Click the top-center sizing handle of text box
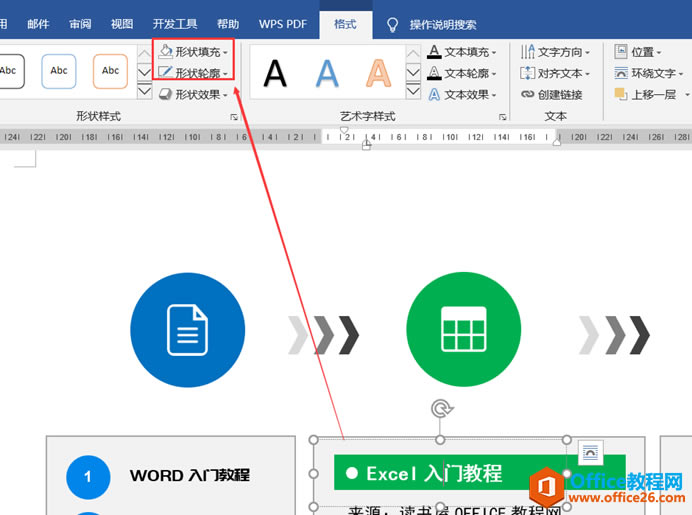Viewport: 692px width, 515px height. (440, 440)
